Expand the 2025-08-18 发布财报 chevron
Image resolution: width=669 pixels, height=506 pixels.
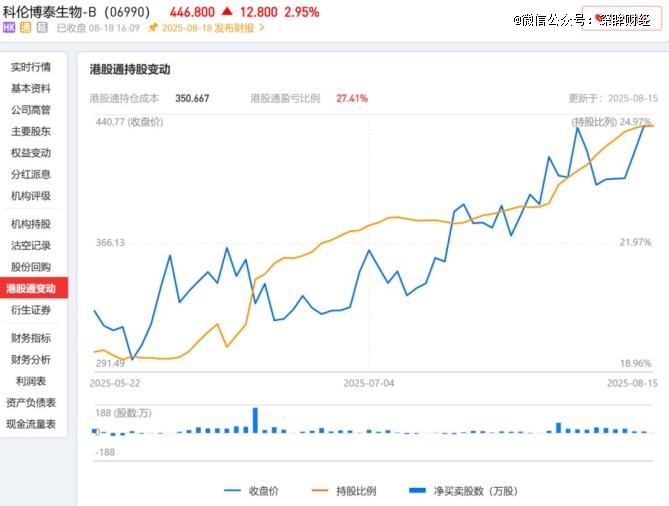[262, 28]
